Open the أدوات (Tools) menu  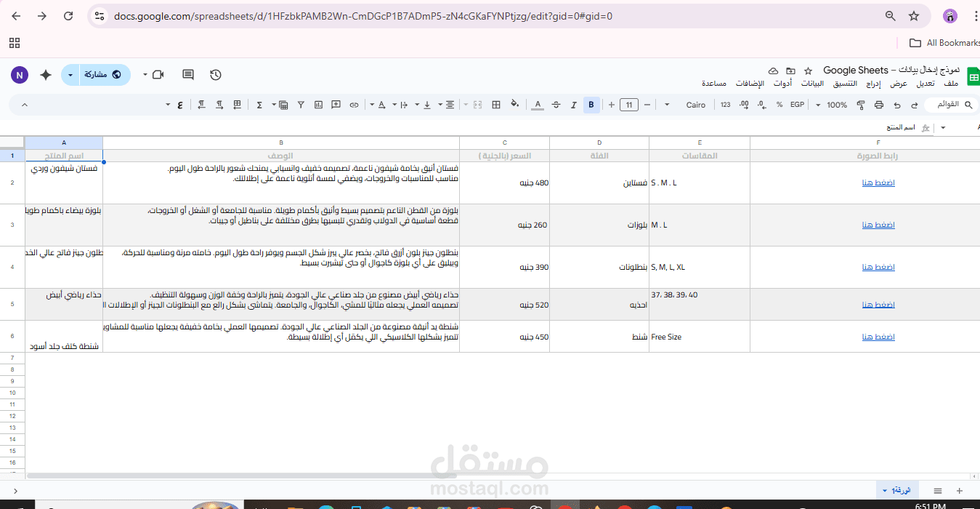coord(782,84)
